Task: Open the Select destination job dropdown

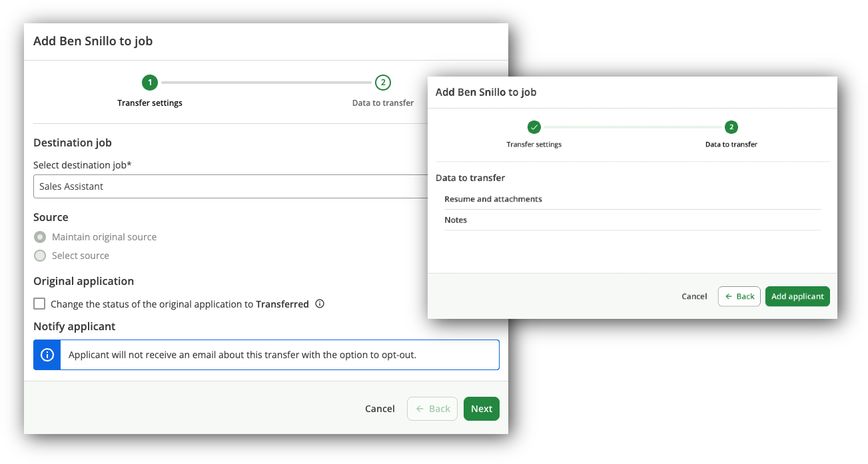Action: point(230,186)
